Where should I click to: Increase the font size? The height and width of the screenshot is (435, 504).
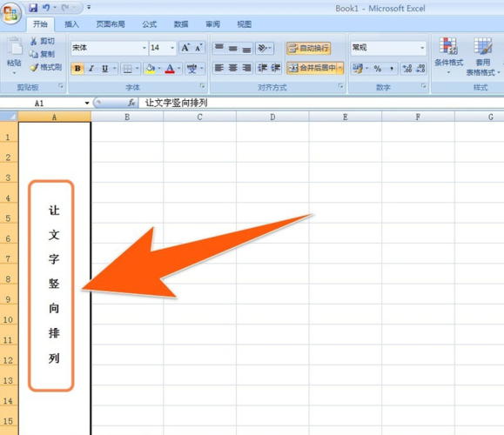[185, 48]
